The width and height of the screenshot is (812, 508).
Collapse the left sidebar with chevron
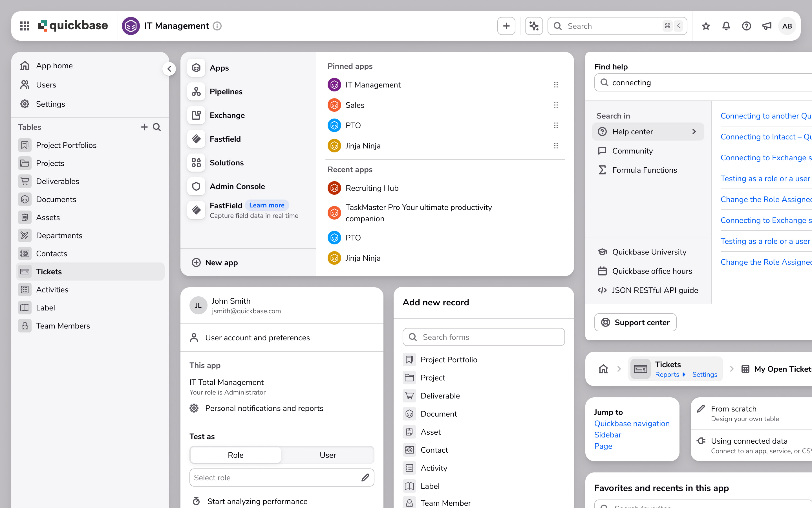pyautogui.click(x=169, y=69)
